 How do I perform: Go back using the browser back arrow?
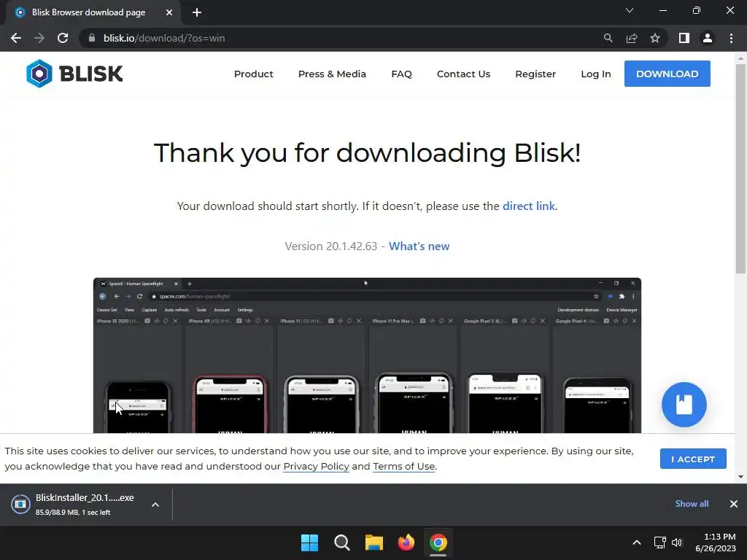click(16, 38)
